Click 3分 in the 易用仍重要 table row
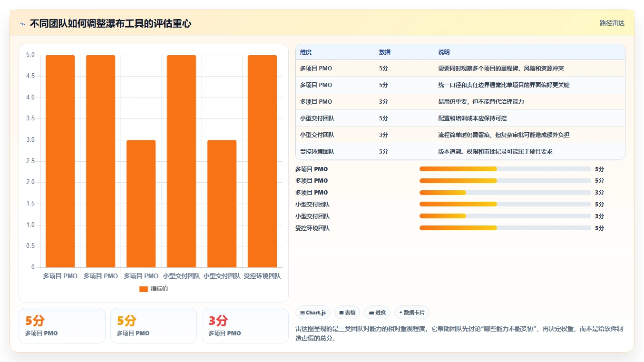Image resolution: width=644 pixels, height=362 pixels. (383, 102)
